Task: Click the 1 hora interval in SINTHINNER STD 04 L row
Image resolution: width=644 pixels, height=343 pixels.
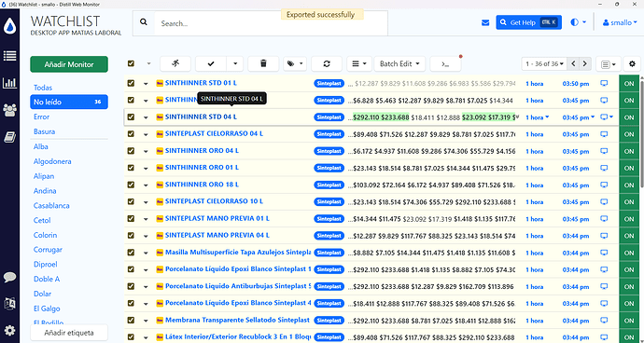Action: click(537, 117)
